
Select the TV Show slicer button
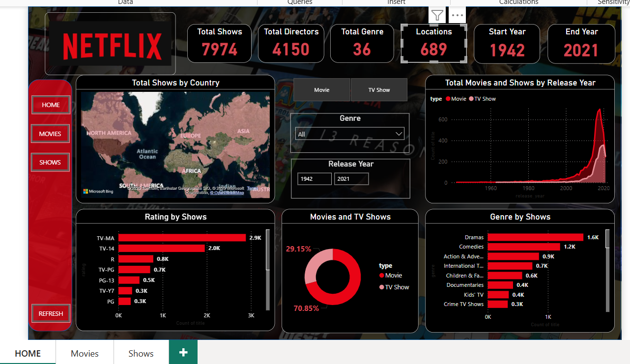[379, 90]
